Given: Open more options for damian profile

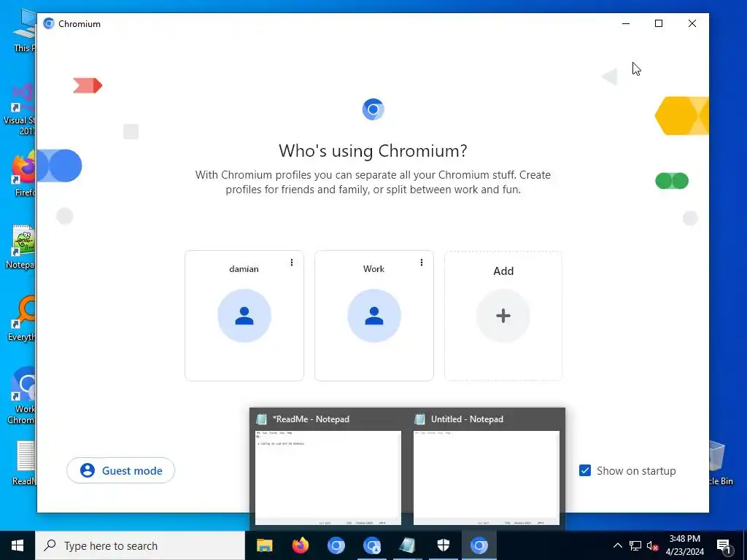Looking at the screenshot, I should [x=292, y=262].
